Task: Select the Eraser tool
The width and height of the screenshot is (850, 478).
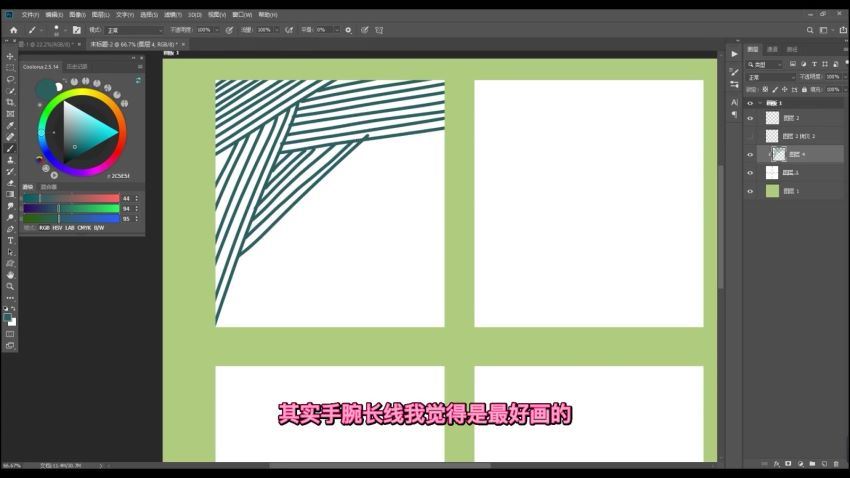Action: point(10,183)
